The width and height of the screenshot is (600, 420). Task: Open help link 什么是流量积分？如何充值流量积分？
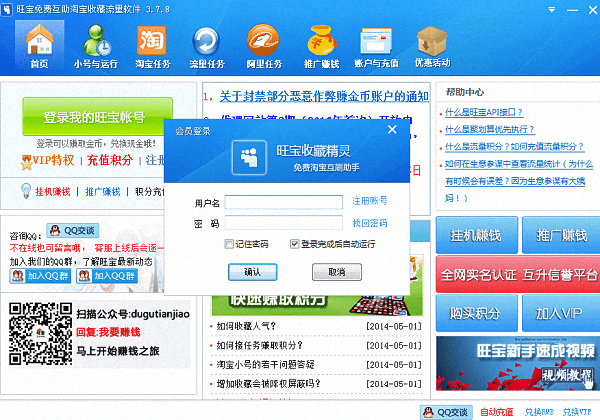click(x=514, y=147)
